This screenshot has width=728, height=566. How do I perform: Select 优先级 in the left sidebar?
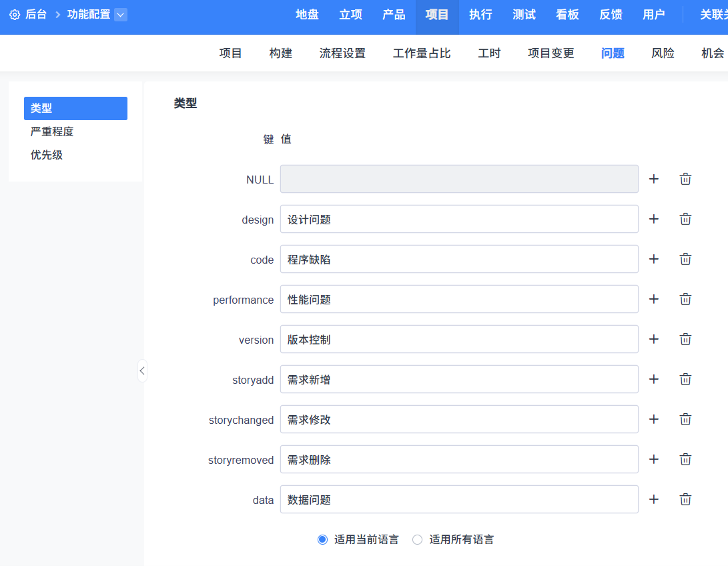(47, 155)
